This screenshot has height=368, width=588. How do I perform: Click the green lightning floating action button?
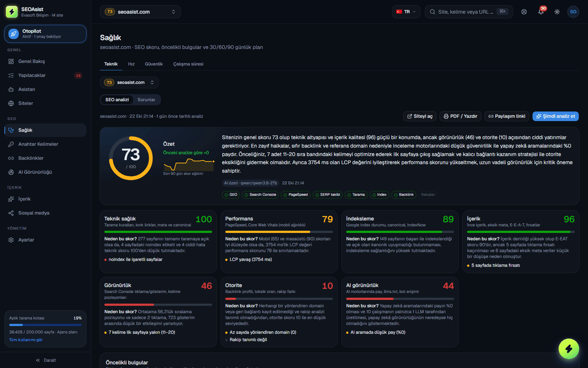569,349
